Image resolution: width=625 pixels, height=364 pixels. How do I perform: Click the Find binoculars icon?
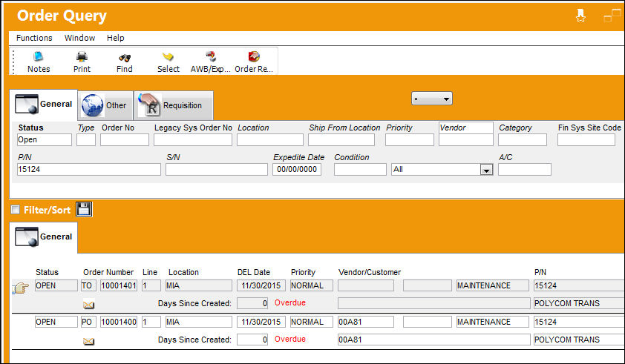(125, 58)
